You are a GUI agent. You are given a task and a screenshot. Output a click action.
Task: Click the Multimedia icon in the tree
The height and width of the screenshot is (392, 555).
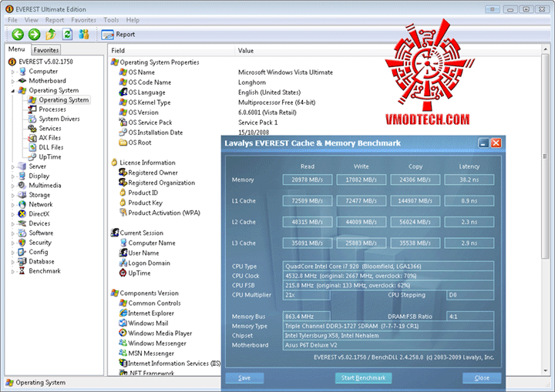click(22, 186)
